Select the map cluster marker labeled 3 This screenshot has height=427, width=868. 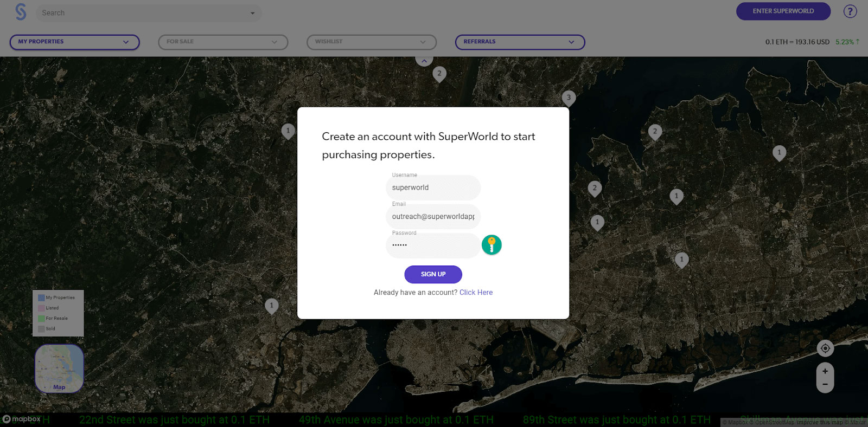[569, 98]
